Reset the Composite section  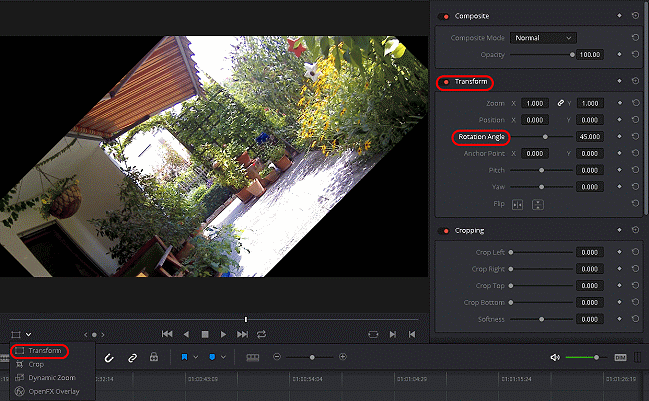(635, 16)
